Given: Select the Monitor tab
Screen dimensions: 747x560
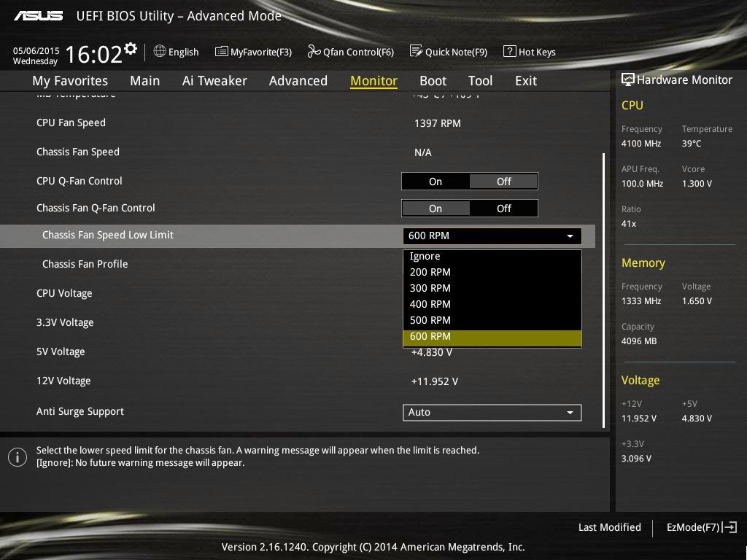Looking at the screenshot, I should coord(373,80).
